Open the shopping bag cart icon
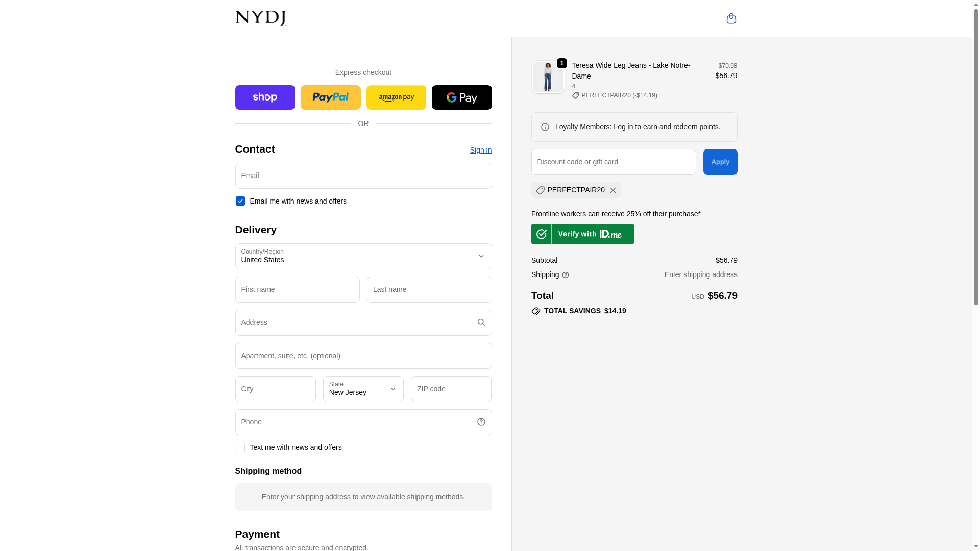The width and height of the screenshot is (980, 551). [x=731, y=18]
